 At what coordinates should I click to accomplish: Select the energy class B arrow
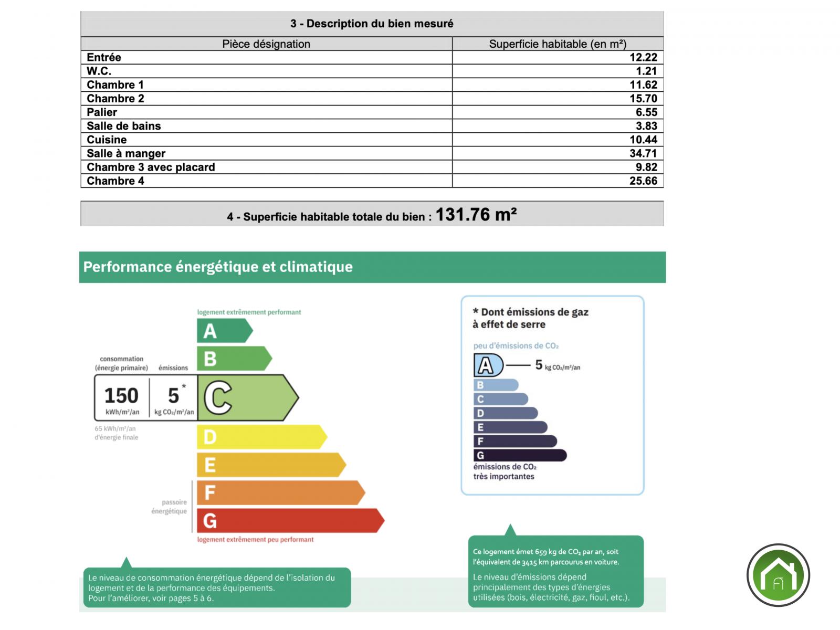234,359
